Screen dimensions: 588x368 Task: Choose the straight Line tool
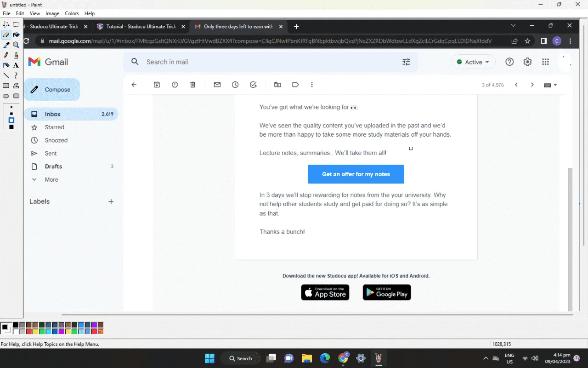tap(6, 75)
